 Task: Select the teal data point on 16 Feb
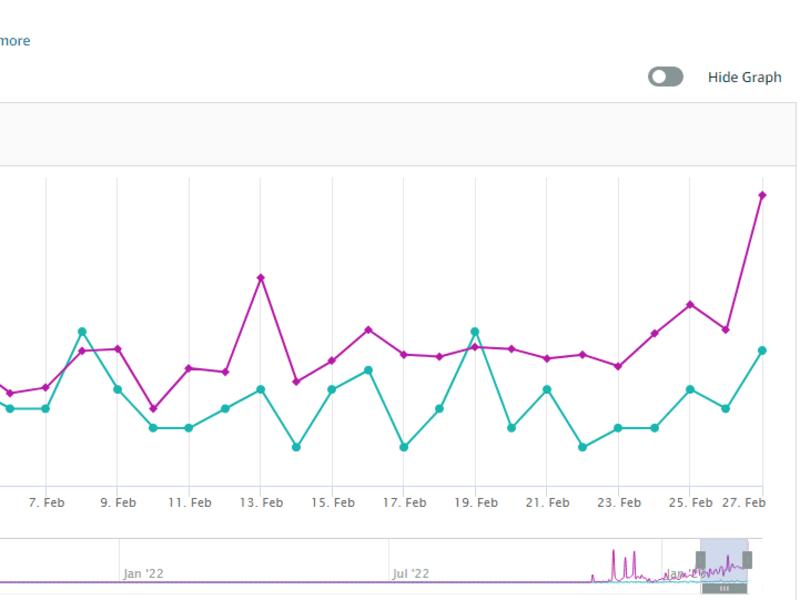(x=368, y=370)
